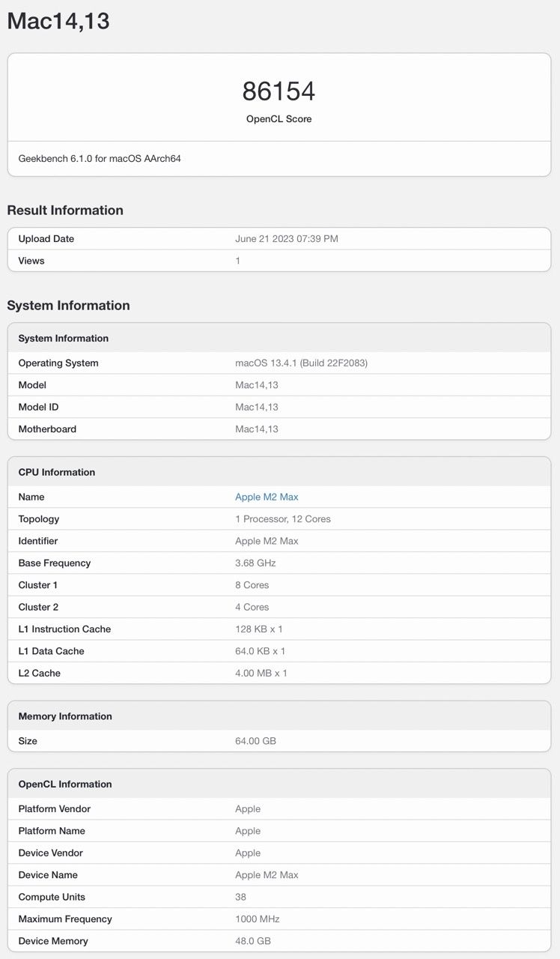Select the Identifier value Apple M2 Max
Screen dimensions: 560x959
267,541
